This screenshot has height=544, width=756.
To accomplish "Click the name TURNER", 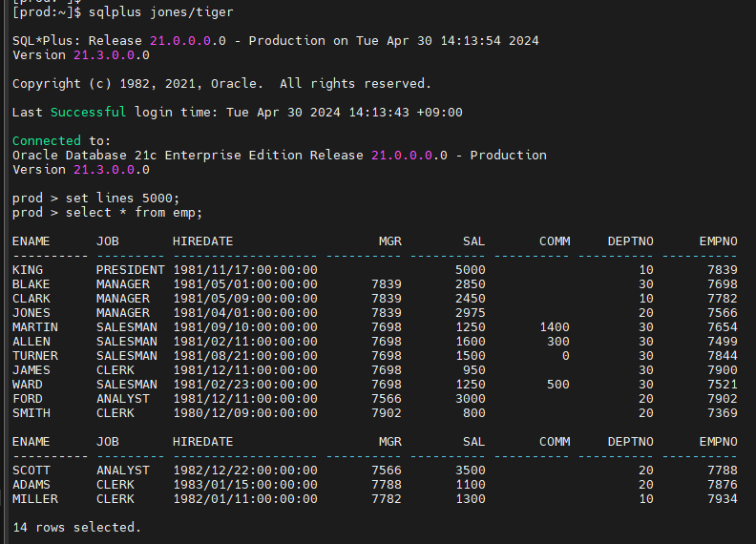I will pyautogui.click(x=35, y=356).
